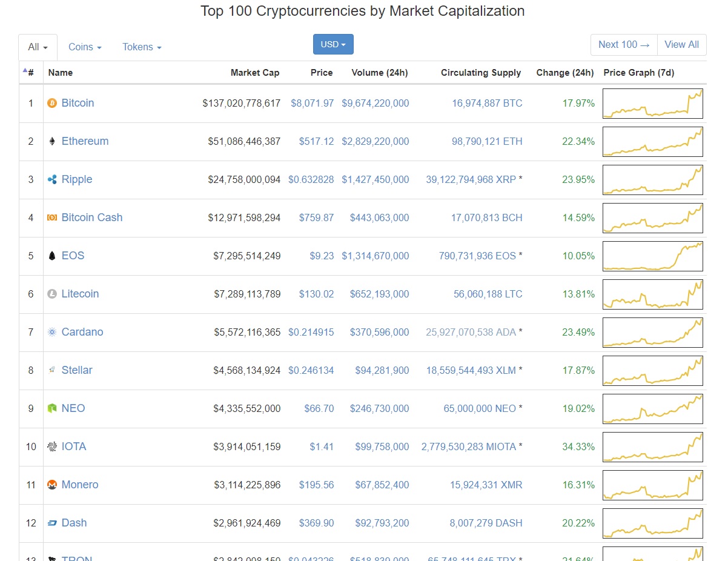This screenshot has height=561, width=728.
Task: Open the Ethereum name link
Action: pos(85,141)
